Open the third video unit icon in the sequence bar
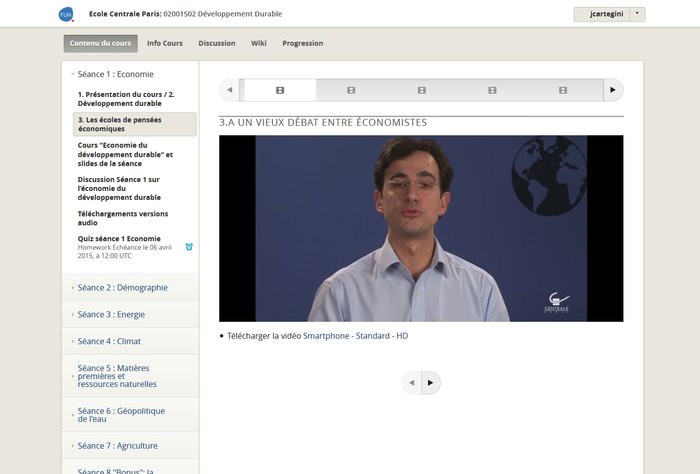Image resolution: width=700 pixels, height=474 pixels. click(x=421, y=90)
